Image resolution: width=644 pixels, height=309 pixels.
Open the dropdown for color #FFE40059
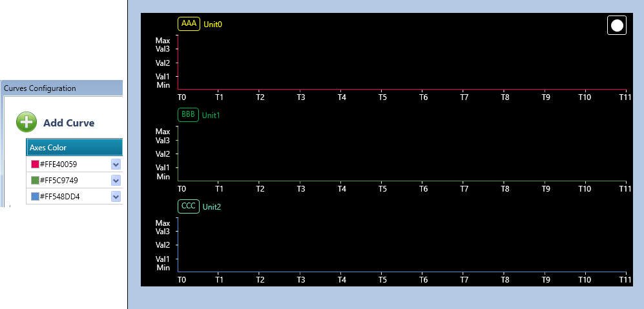point(116,164)
